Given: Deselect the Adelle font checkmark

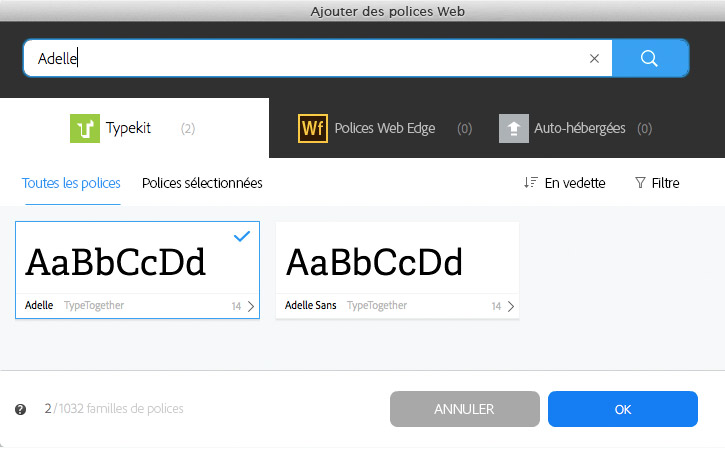Looking at the screenshot, I should tap(241, 236).
